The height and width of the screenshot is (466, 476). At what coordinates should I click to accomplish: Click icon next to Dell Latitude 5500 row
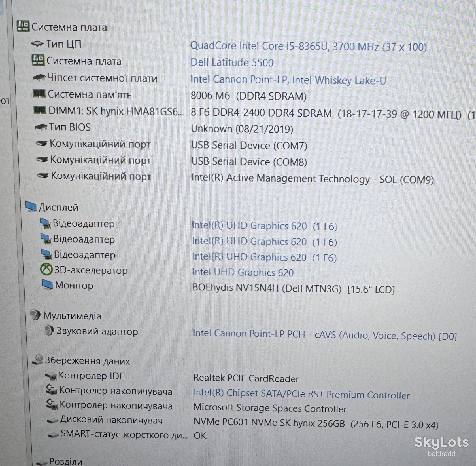38,60
